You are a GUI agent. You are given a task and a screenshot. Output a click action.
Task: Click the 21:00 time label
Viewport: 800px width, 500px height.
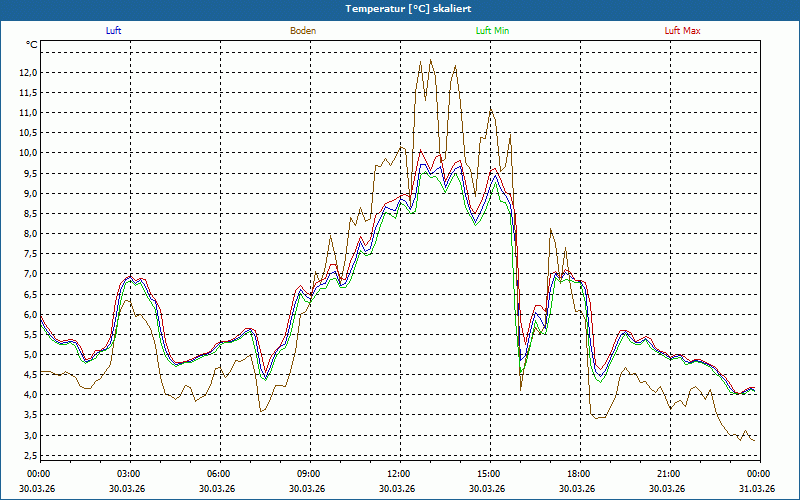(668, 473)
